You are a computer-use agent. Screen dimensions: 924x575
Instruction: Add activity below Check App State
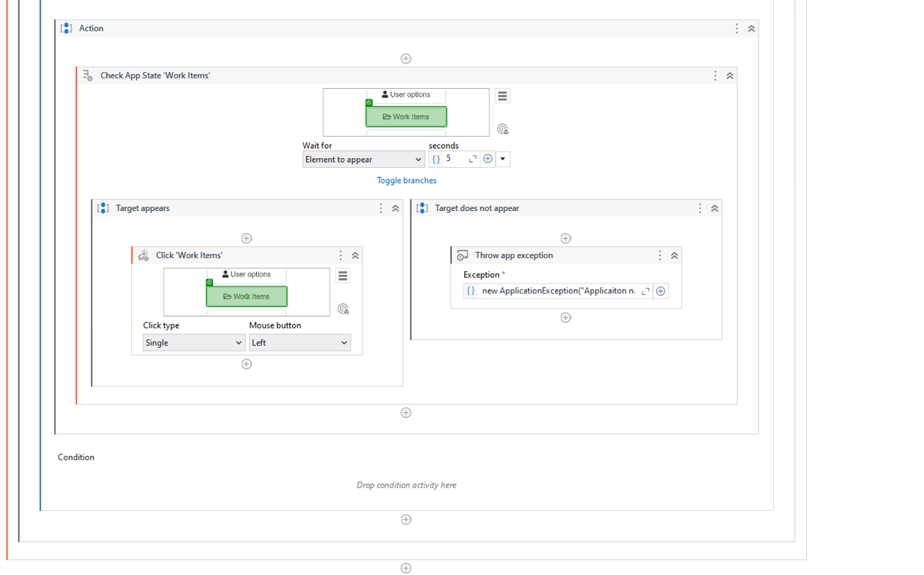[x=406, y=413]
